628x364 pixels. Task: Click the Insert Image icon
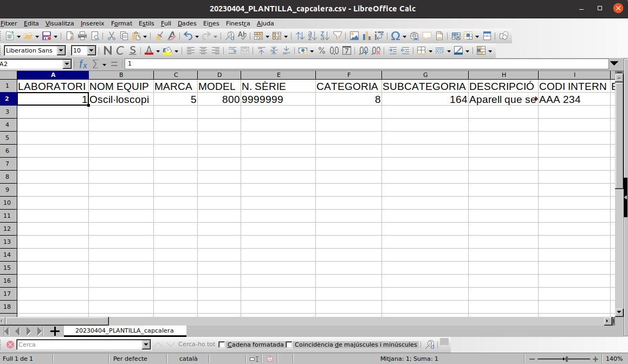(354, 36)
